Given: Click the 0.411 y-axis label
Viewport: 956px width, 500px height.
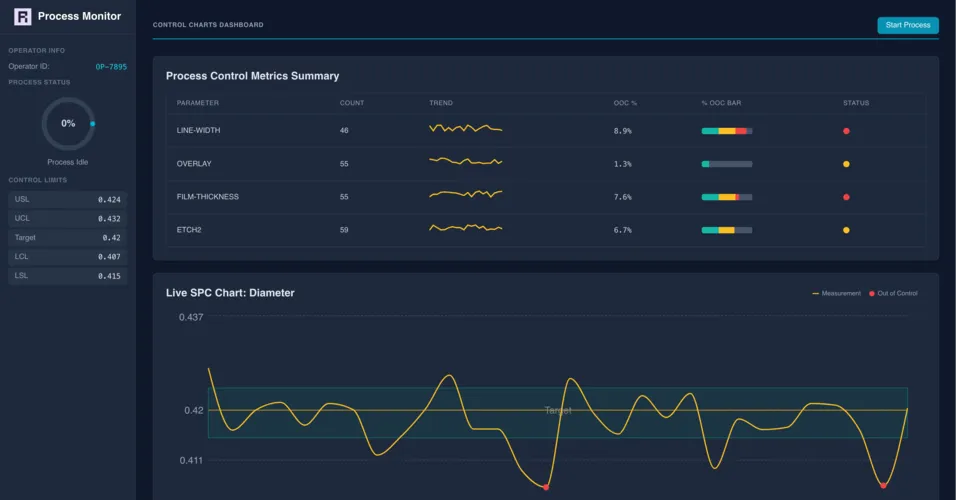Looking at the screenshot, I should pos(191,460).
